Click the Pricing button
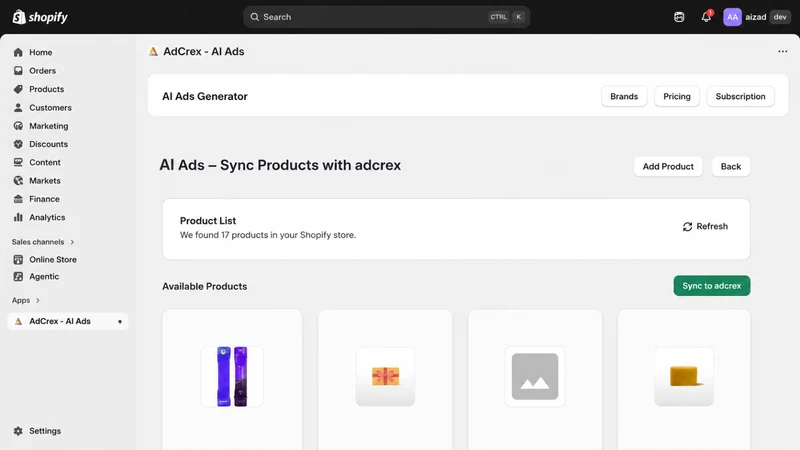Screen dimensions: 800x450 click(677, 96)
